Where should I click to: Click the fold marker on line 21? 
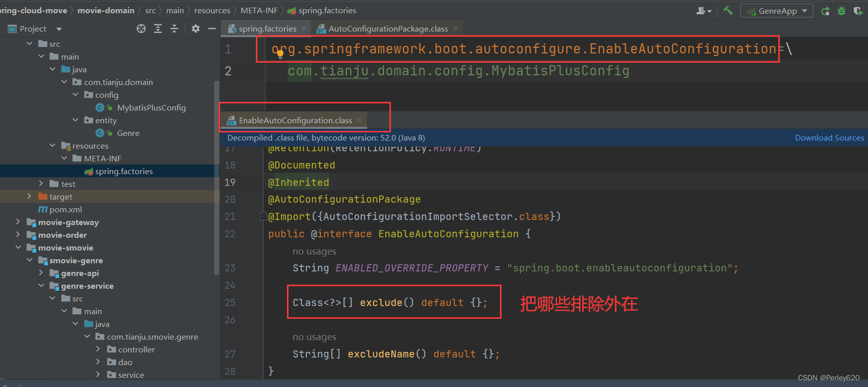pos(262,216)
